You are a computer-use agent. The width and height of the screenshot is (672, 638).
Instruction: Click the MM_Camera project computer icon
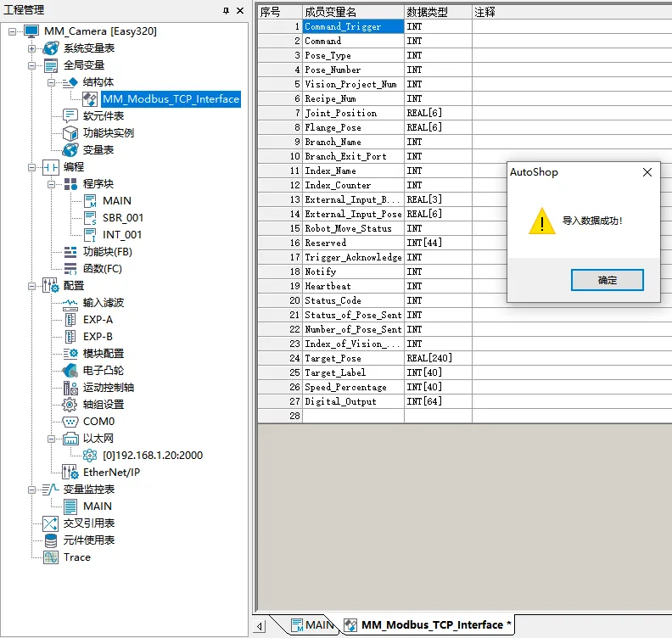point(31,31)
